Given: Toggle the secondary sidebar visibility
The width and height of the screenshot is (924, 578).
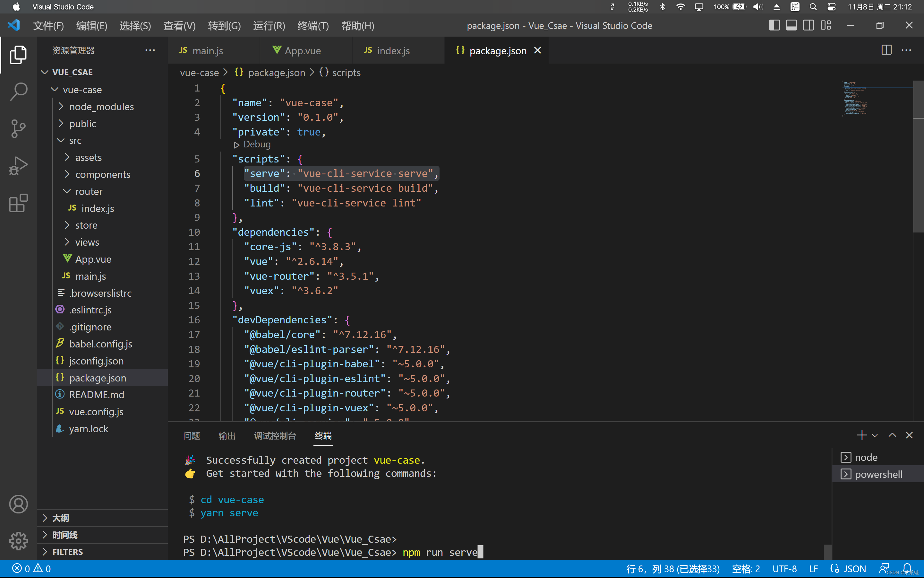Looking at the screenshot, I should pos(808,25).
